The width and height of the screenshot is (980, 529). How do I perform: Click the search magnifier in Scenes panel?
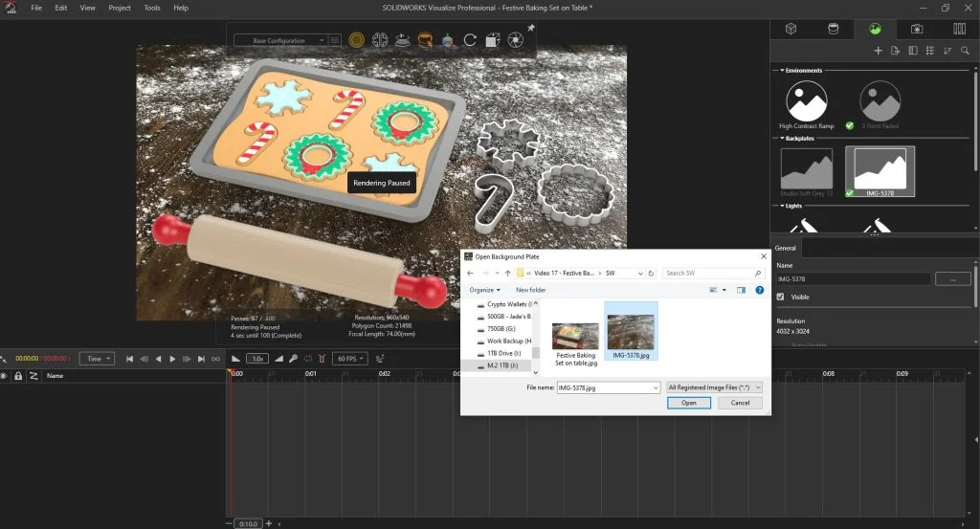click(963, 51)
